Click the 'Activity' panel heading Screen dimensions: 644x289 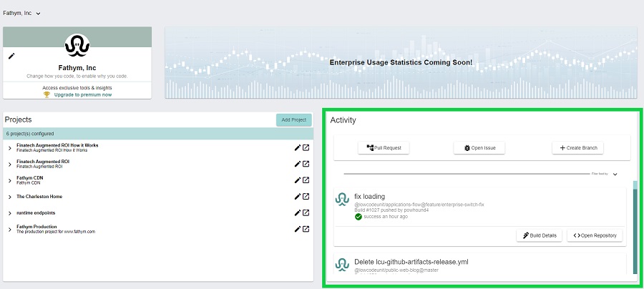343,120
